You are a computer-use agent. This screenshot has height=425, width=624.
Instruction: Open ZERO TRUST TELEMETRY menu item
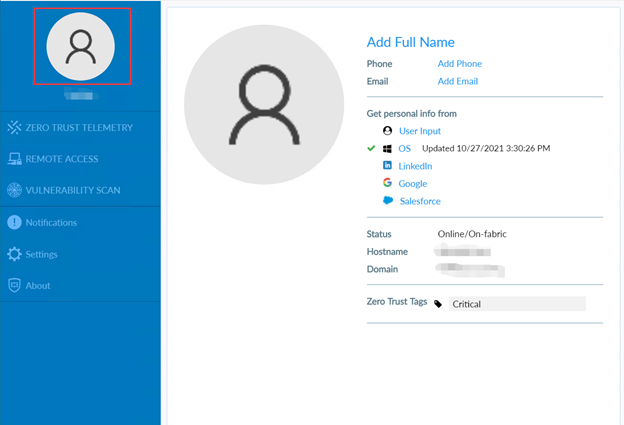(x=80, y=127)
